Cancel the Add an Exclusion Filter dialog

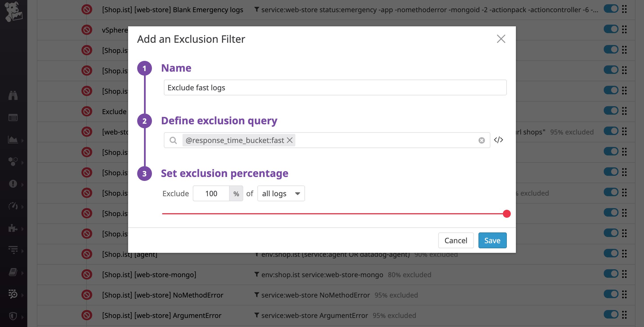pyautogui.click(x=456, y=240)
